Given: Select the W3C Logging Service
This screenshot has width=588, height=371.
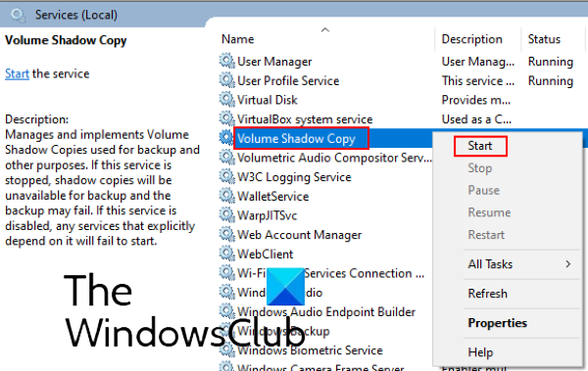Looking at the screenshot, I should coord(294,177).
